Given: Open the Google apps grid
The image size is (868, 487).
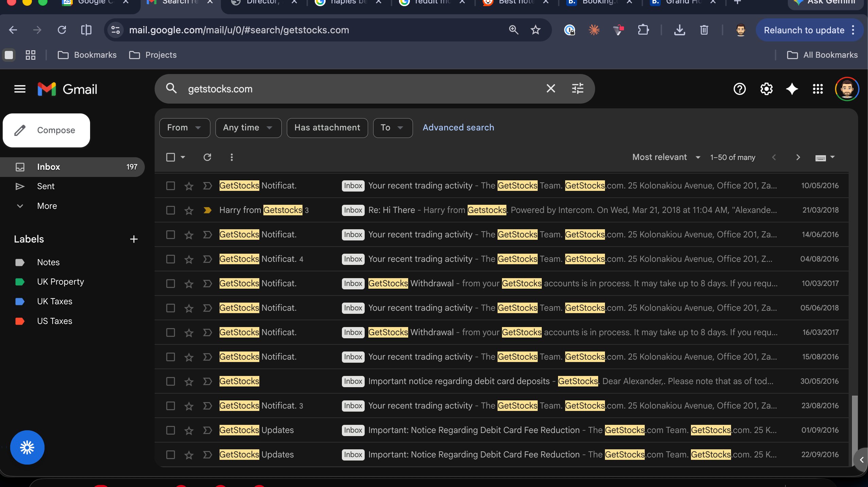Looking at the screenshot, I should [817, 89].
